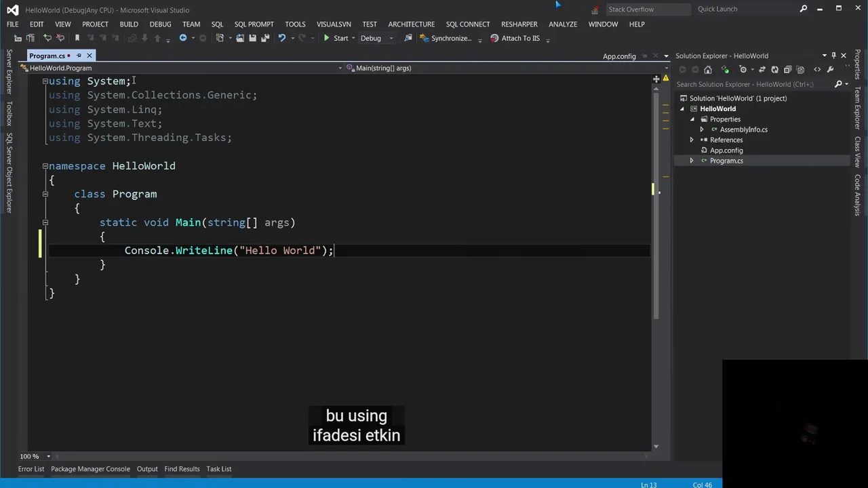Click the Attach To IIS button
The width and height of the screenshot is (868, 488).
tap(515, 38)
